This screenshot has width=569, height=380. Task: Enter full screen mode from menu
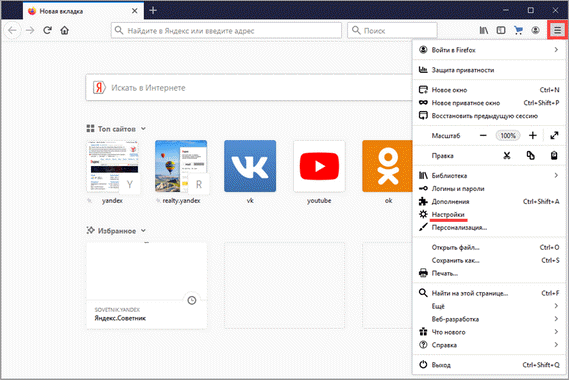554,135
